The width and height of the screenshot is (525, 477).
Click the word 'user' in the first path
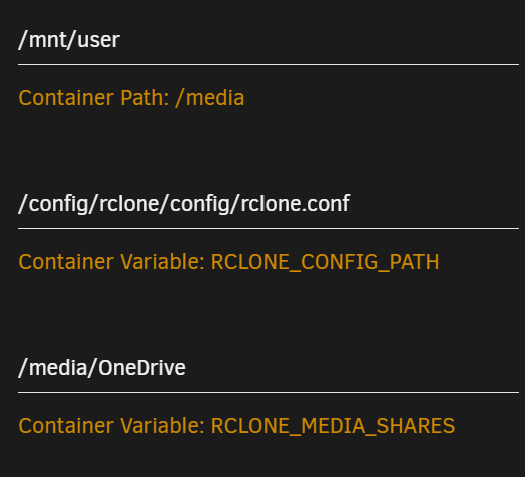[98, 41]
